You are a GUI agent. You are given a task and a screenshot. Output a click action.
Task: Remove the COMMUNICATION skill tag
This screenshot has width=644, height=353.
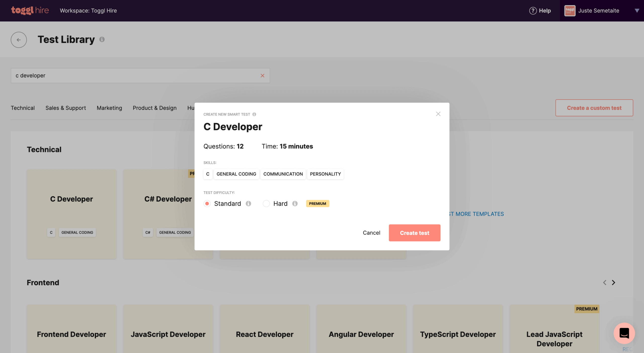283,174
